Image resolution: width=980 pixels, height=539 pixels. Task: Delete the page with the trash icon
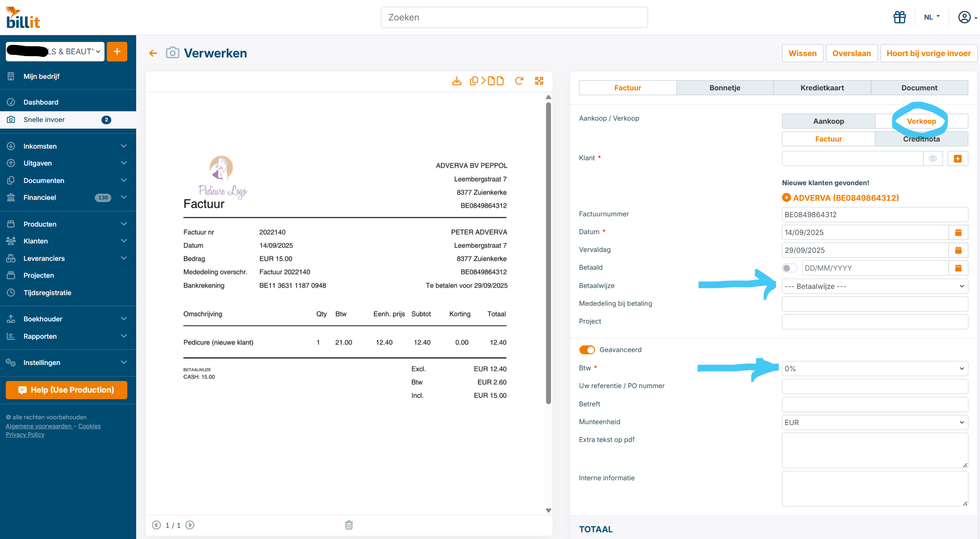349,525
